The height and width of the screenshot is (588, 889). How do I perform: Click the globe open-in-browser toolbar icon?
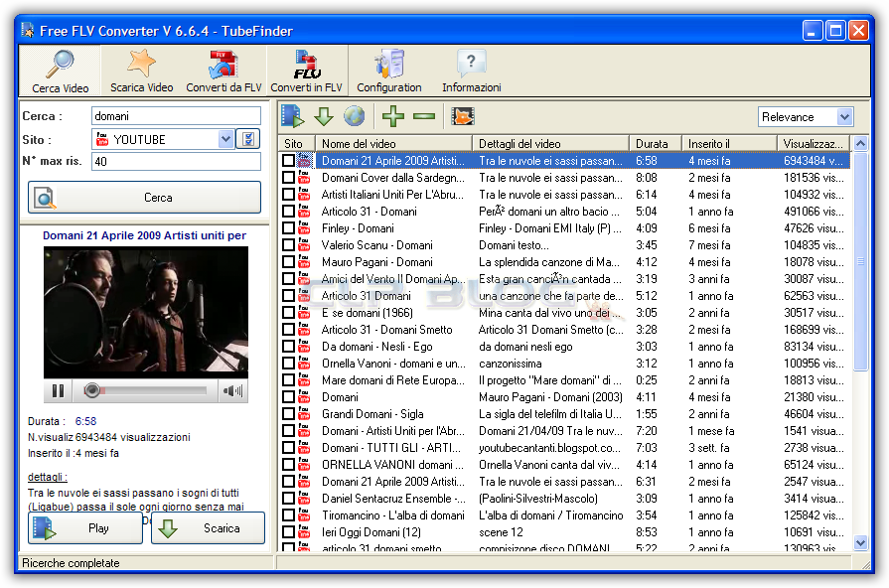click(x=355, y=116)
